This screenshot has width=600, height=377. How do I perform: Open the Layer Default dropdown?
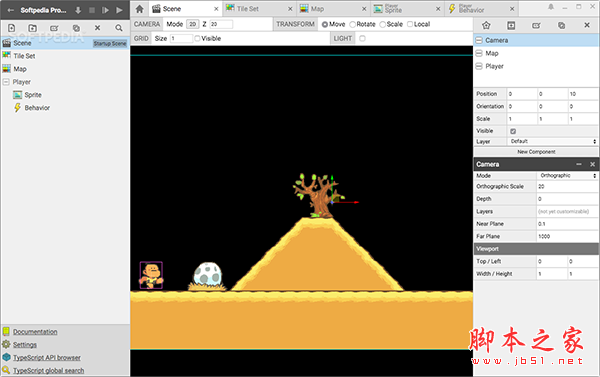point(553,141)
